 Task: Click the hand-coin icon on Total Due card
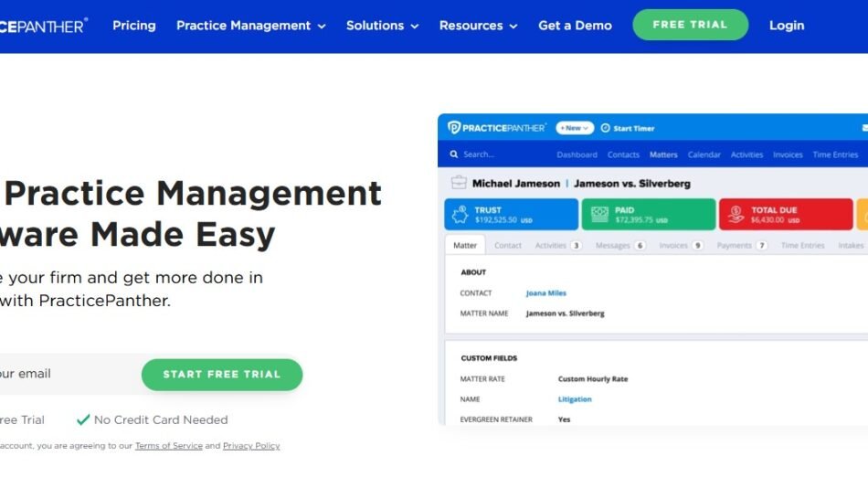(x=735, y=215)
